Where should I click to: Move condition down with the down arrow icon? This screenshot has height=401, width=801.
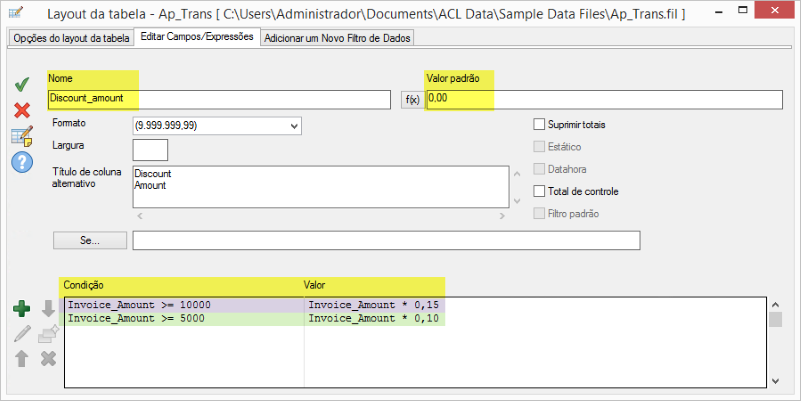pos(48,309)
